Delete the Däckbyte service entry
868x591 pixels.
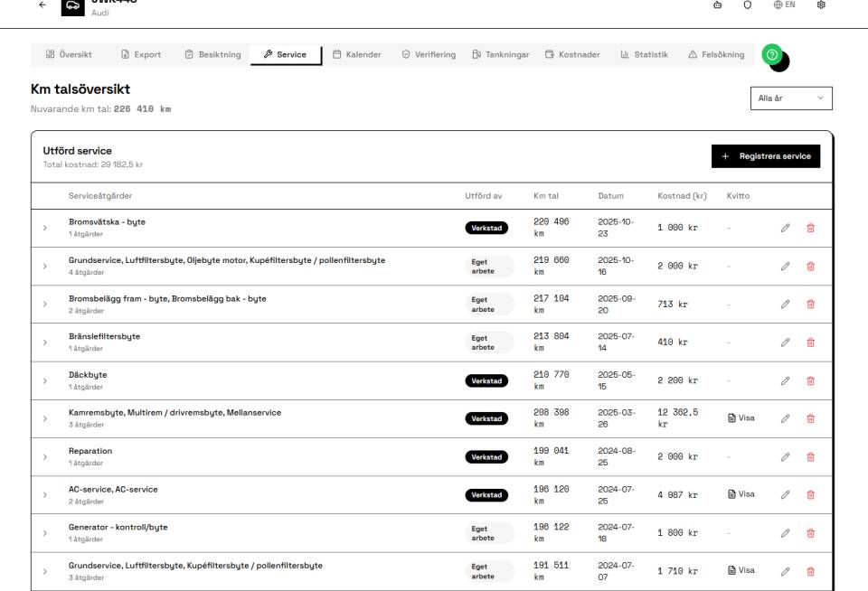coord(810,380)
